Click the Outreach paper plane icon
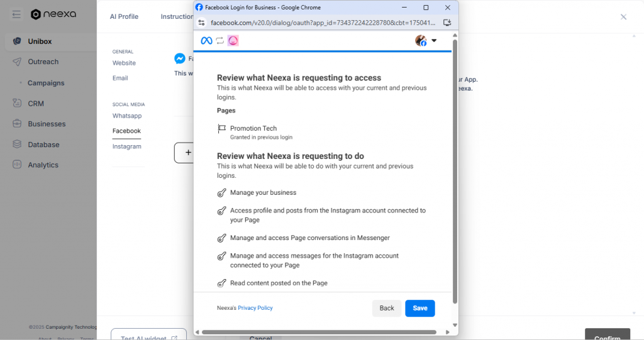Viewport: 644px width, 340px height. (17, 62)
